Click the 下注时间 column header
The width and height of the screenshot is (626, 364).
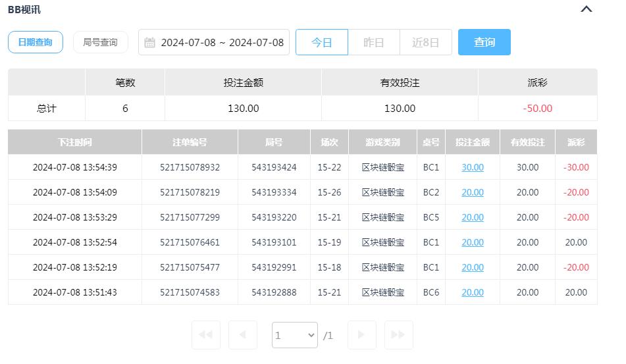click(75, 142)
